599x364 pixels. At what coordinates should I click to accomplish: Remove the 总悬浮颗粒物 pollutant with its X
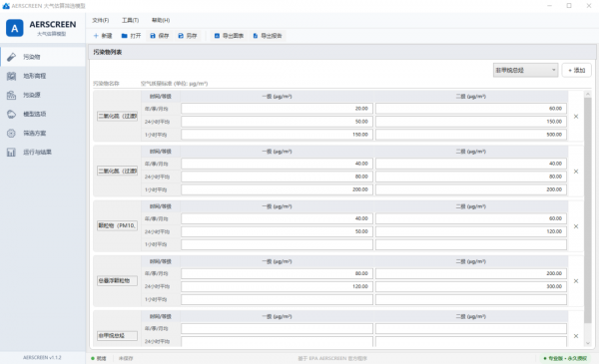click(576, 281)
